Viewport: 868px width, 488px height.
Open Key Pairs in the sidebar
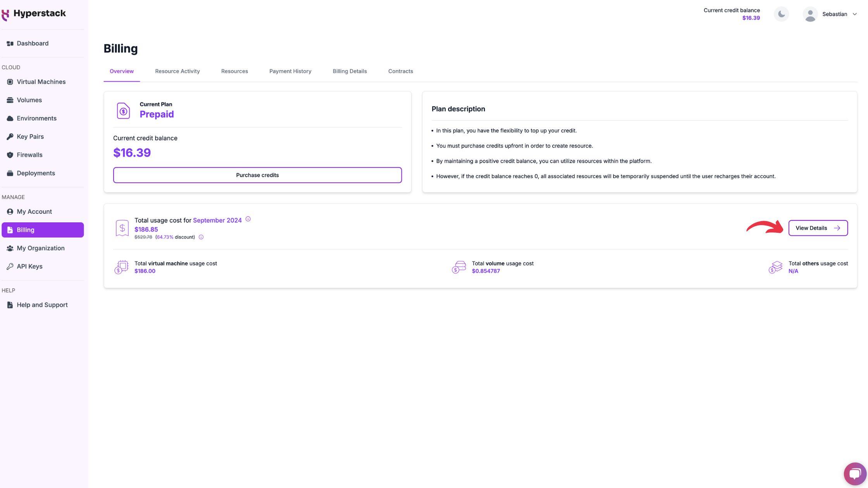[43, 137]
